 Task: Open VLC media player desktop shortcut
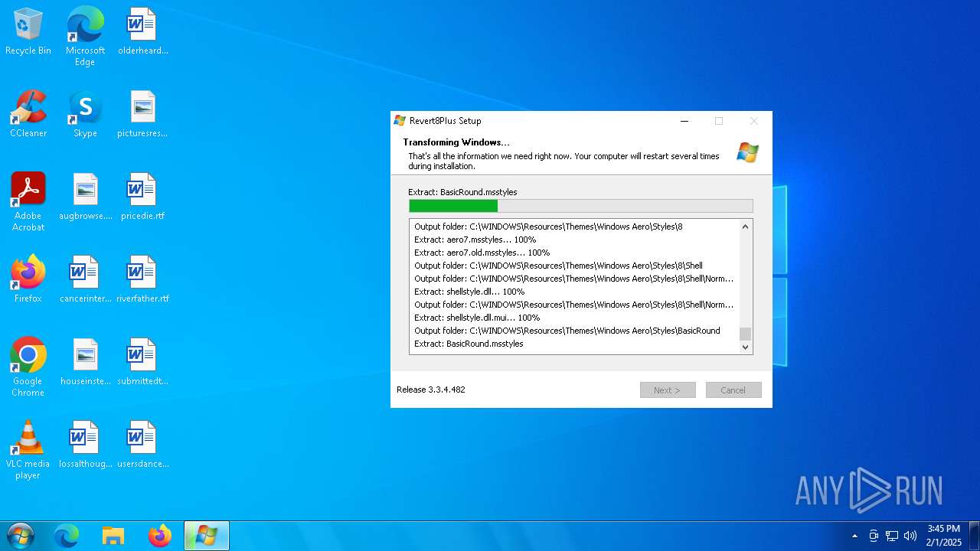tap(28, 450)
